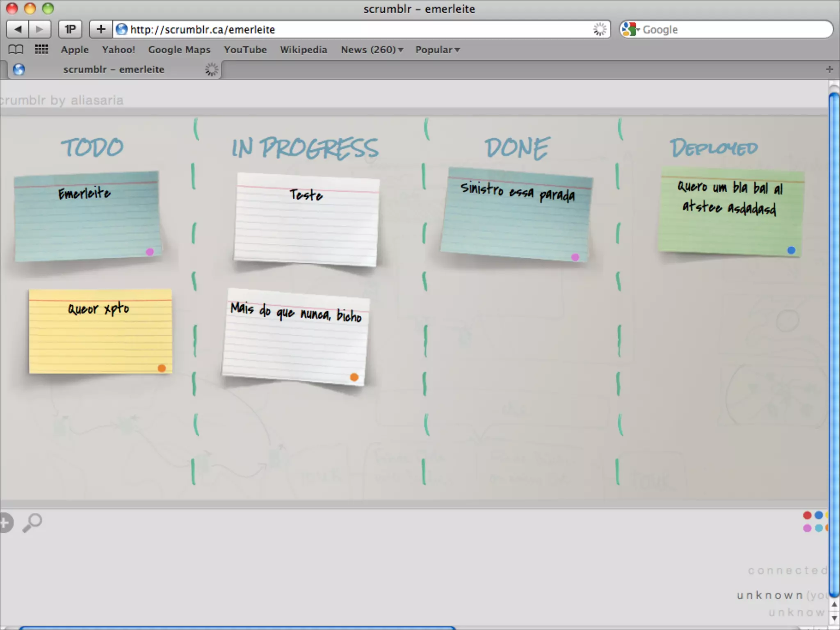Screen dimensions: 840x630
Task: Pick the red sticker color dot
Action: click(x=807, y=515)
